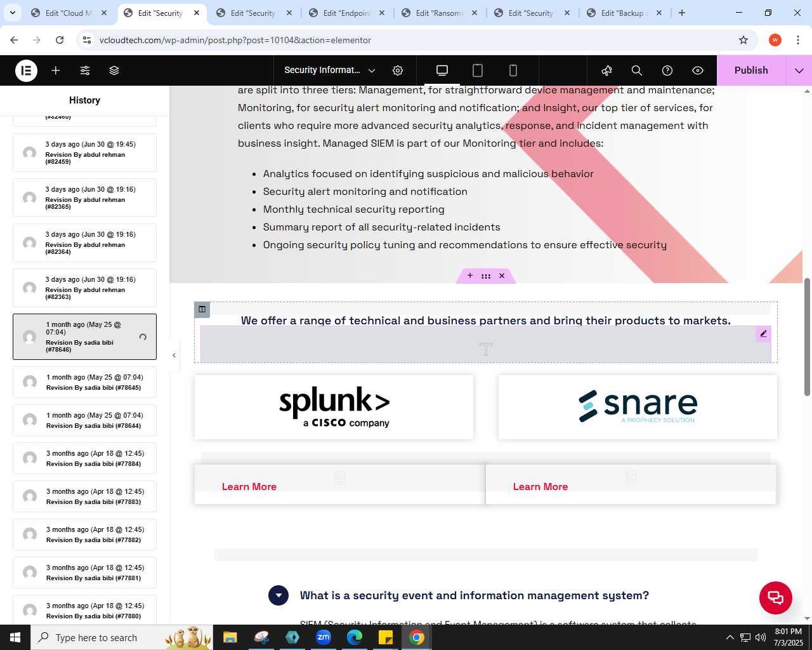This screenshot has width=812, height=650.
Task: Switch to Edit "Endpoint" browser tab
Action: 346,13
